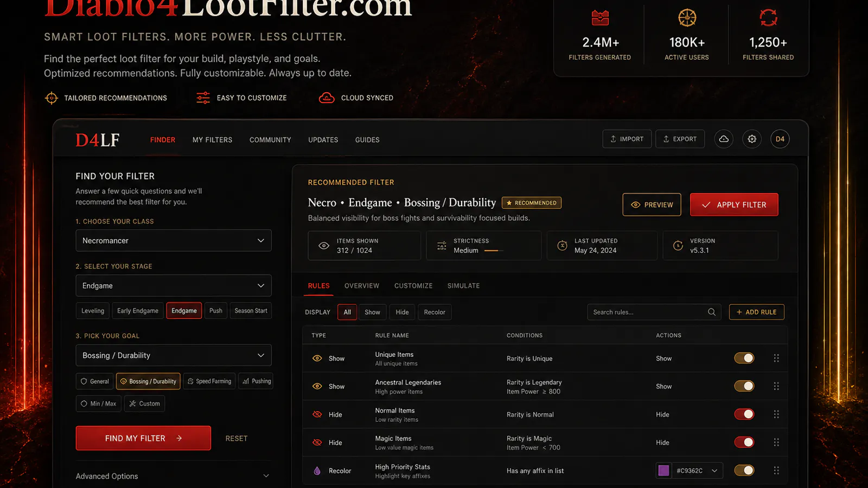Pick the Season Start stage chip
The image size is (868, 488).
251,311
